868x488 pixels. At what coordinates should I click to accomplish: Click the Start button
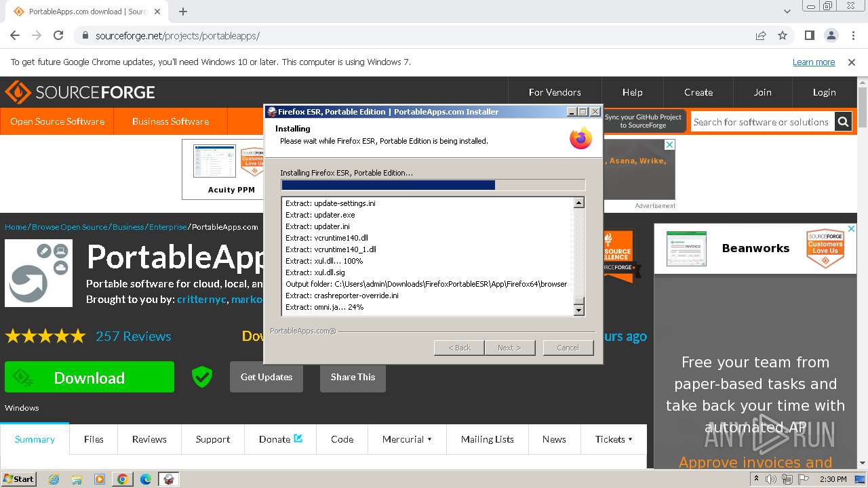[x=19, y=479]
